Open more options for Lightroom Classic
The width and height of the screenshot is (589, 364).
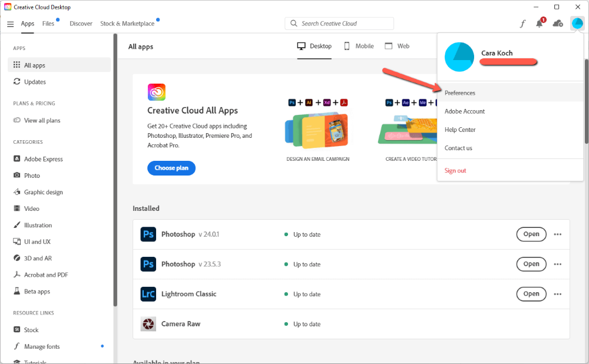coord(557,294)
